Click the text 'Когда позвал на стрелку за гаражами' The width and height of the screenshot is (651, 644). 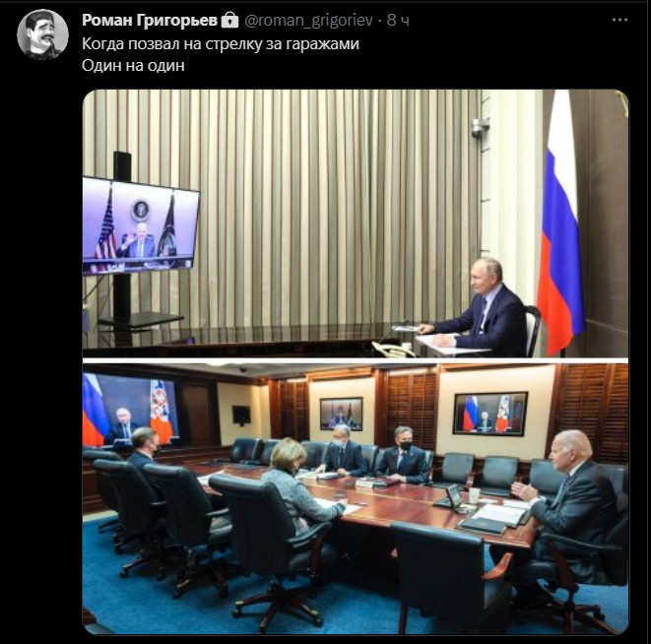(221, 43)
